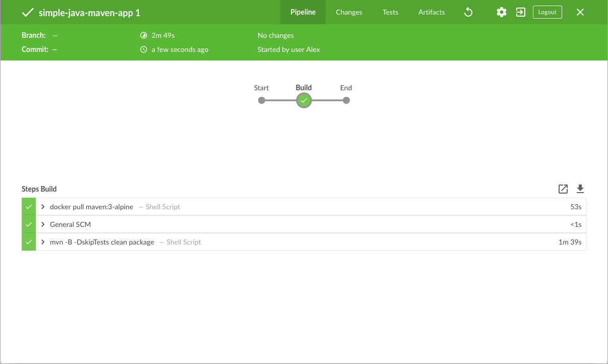Click the End node in pipeline graph
Viewport: 608px width, 364px height.
346,100
